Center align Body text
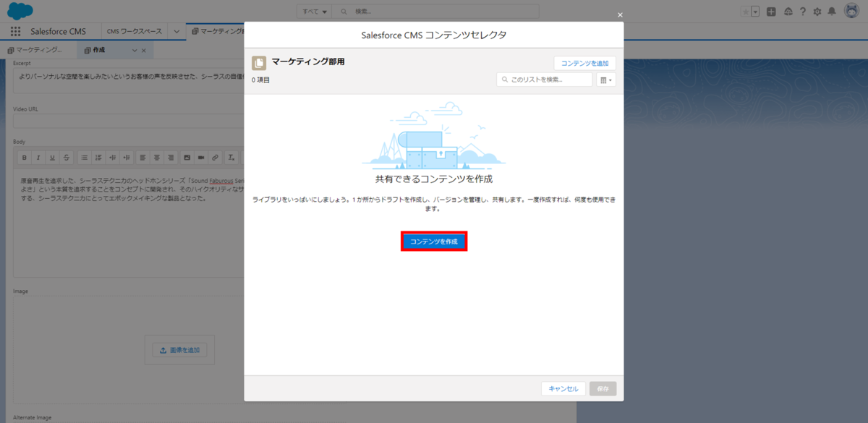 (157, 157)
